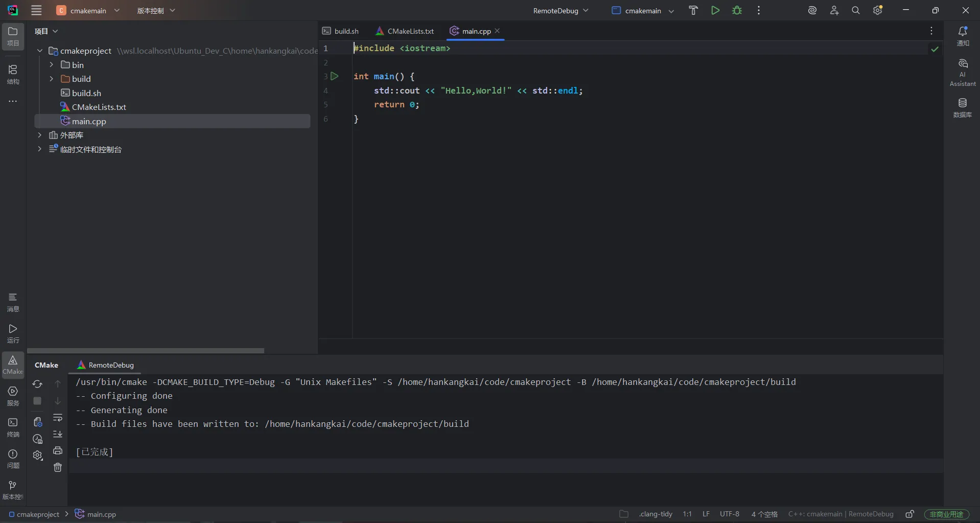The height and width of the screenshot is (523, 980).
Task: Open the RemoteDebug profile dropdown
Action: tap(561, 11)
